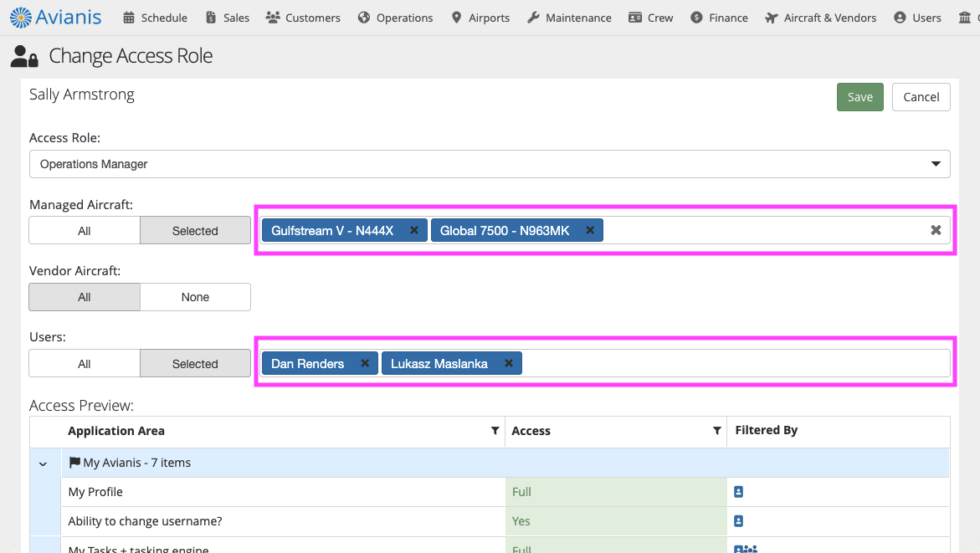
Task: Click the Application Area column filter icon
Action: click(x=495, y=431)
